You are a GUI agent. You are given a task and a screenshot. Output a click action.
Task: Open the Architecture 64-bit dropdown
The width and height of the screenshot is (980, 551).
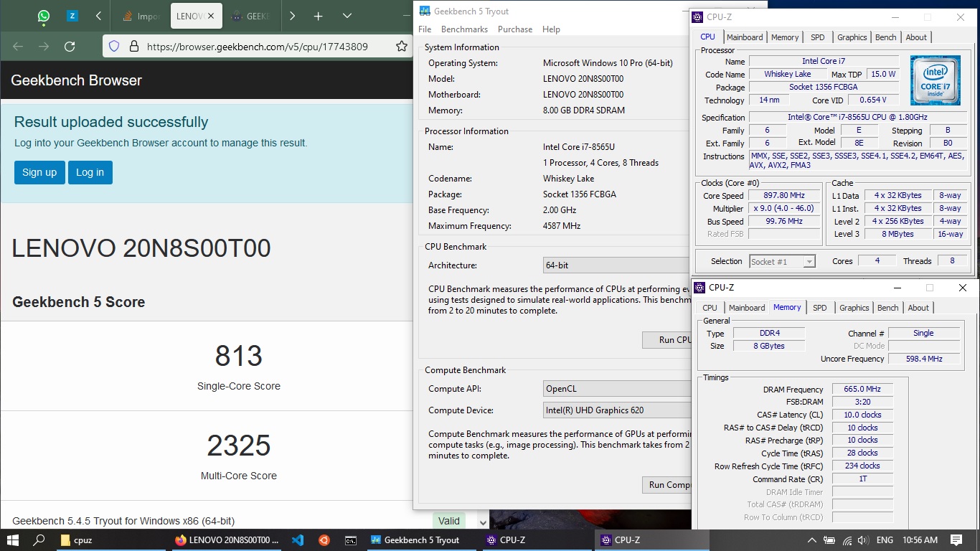pyautogui.click(x=617, y=265)
